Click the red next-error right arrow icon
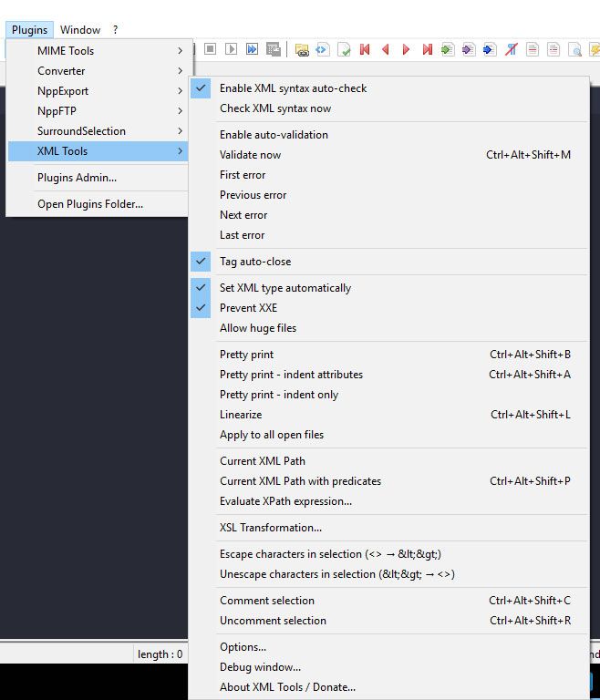 point(406,49)
